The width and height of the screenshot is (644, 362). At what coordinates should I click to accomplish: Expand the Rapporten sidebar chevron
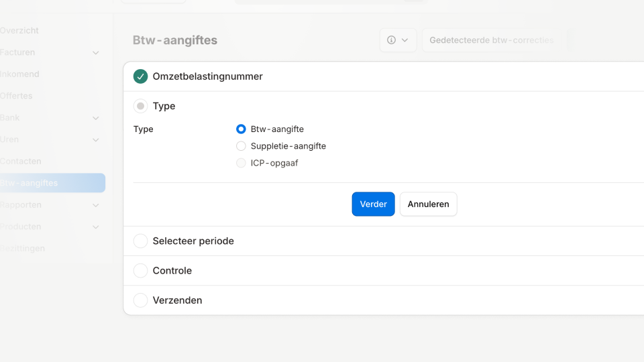click(x=96, y=205)
